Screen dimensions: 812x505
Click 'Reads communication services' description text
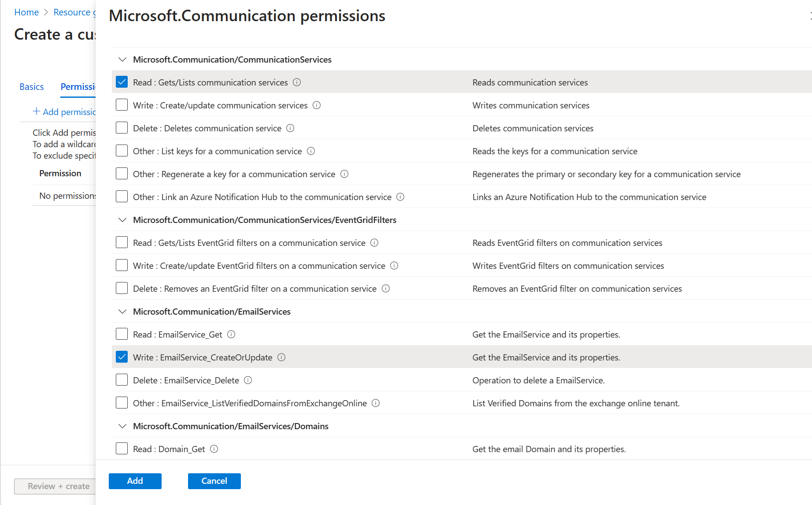coord(530,82)
